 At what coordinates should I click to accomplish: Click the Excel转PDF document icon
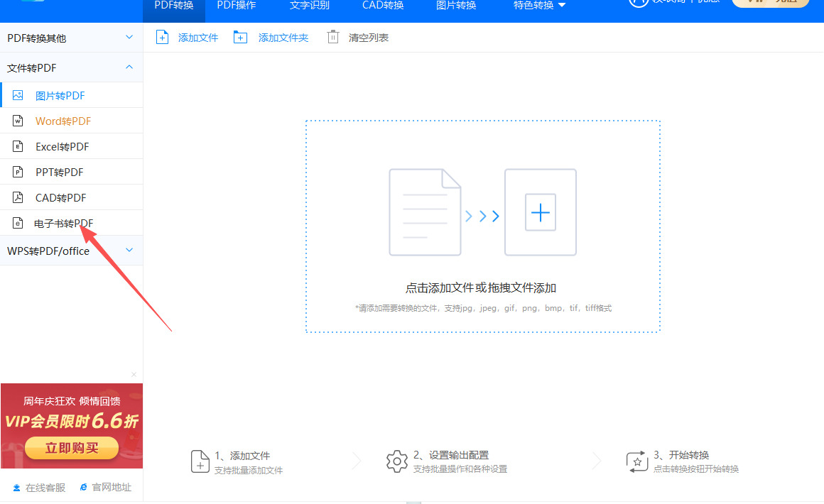(x=18, y=146)
